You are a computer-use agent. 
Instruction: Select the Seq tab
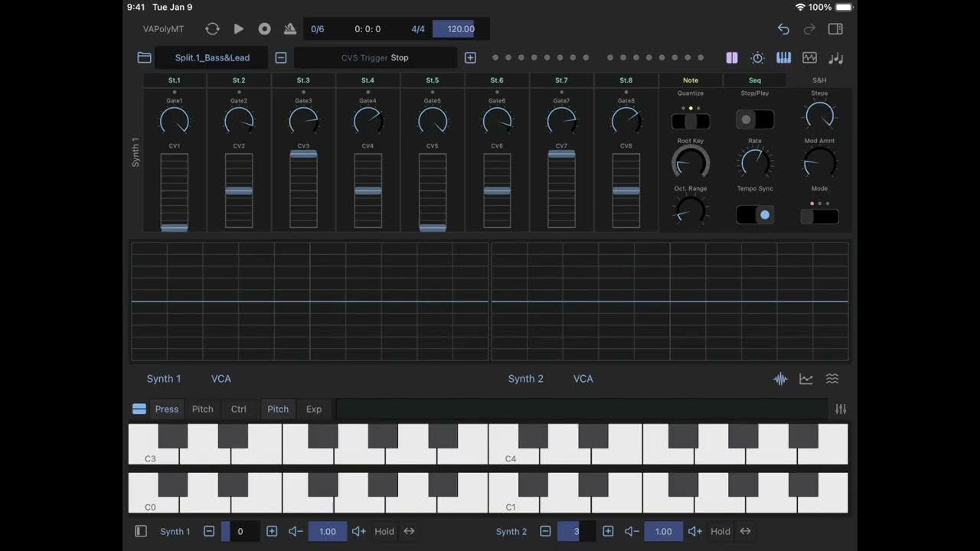pos(755,80)
